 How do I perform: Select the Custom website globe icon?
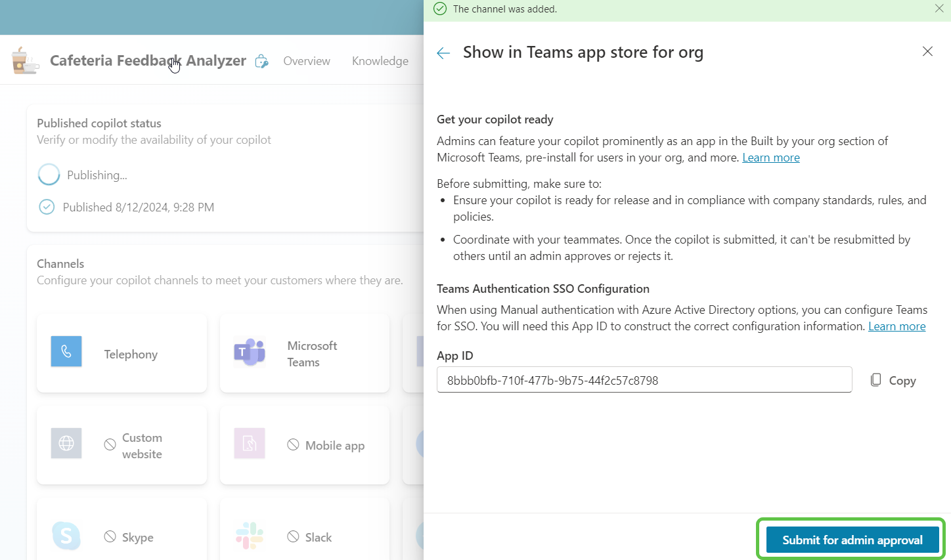point(66,444)
